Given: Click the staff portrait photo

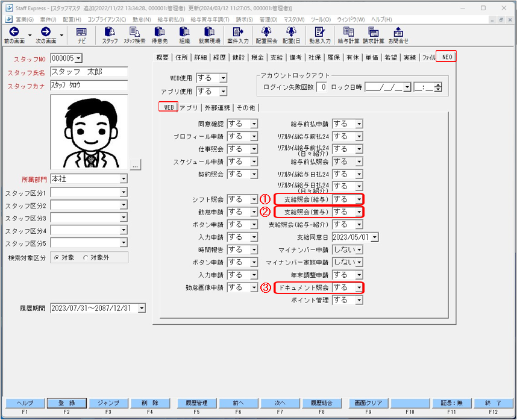Looking at the screenshot, I should click(89, 132).
